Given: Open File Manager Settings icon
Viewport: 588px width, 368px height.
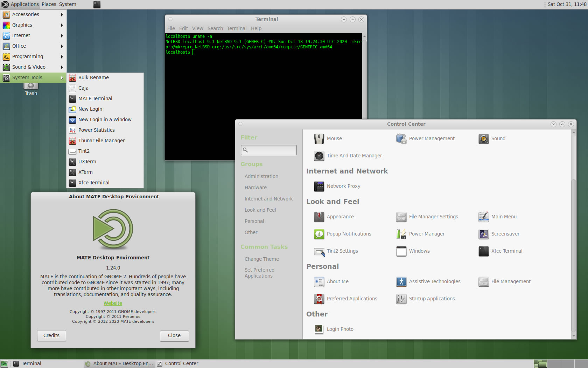Looking at the screenshot, I should pos(401,217).
